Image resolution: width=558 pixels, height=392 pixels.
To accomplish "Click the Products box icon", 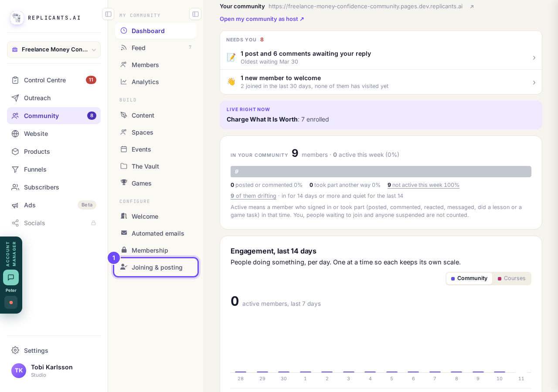I will [x=15, y=152].
